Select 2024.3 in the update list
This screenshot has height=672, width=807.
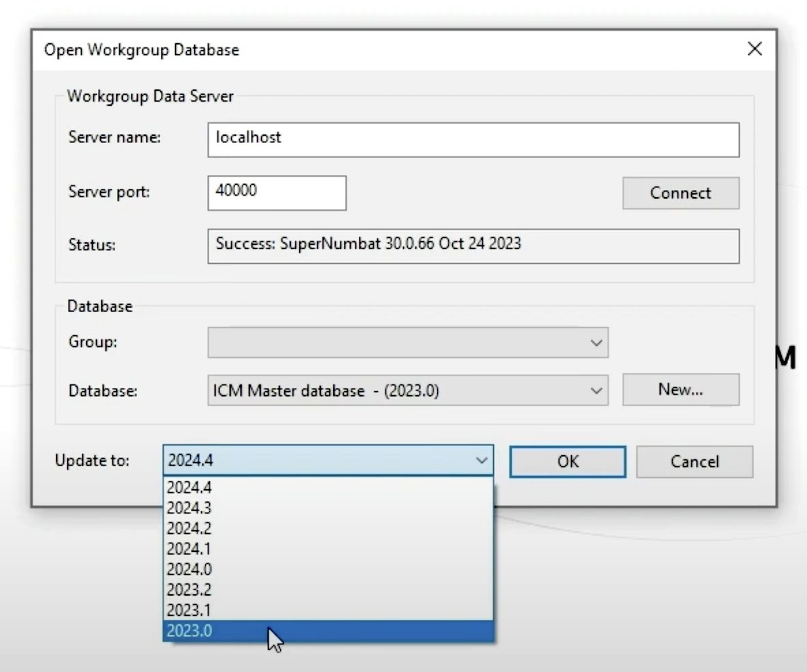tap(328, 508)
